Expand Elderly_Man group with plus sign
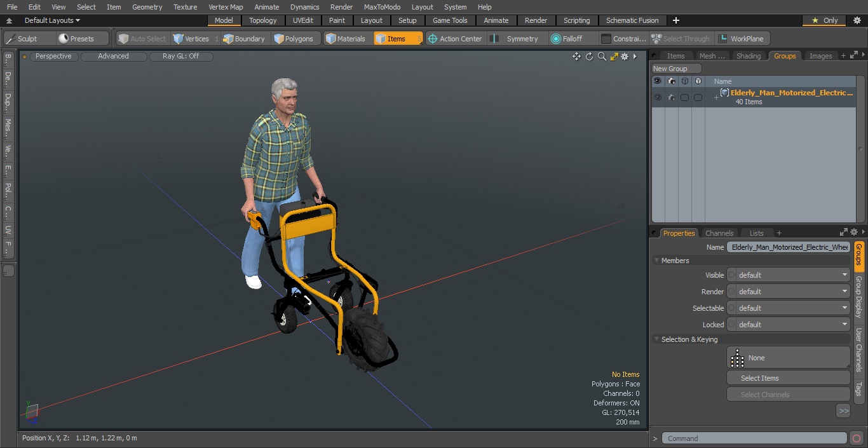The width and height of the screenshot is (868, 448). coord(716,97)
